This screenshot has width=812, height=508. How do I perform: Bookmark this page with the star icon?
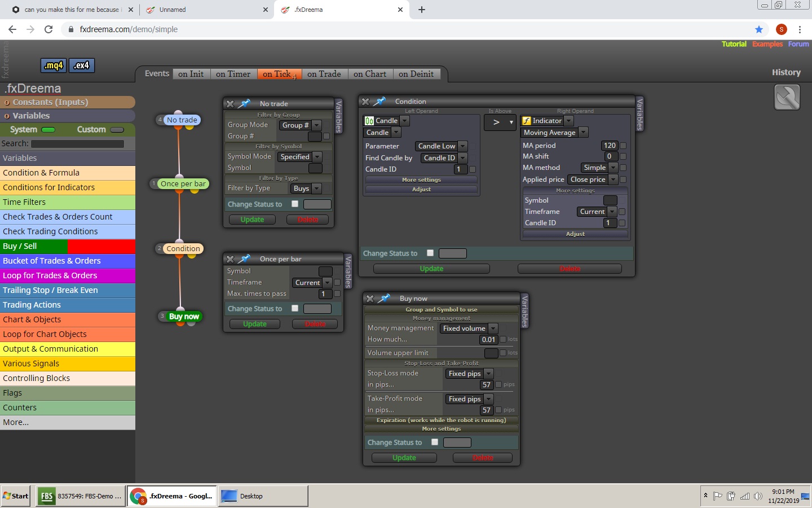pos(759,29)
